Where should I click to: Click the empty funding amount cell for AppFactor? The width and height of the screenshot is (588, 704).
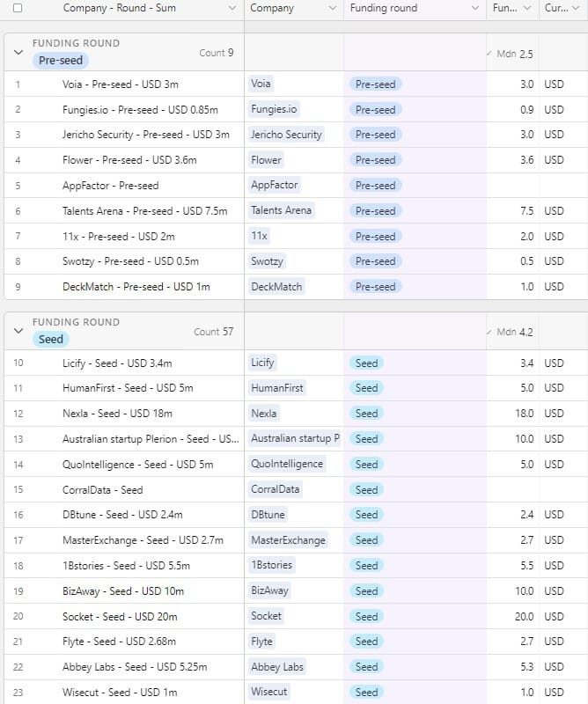tap(512, 186)
